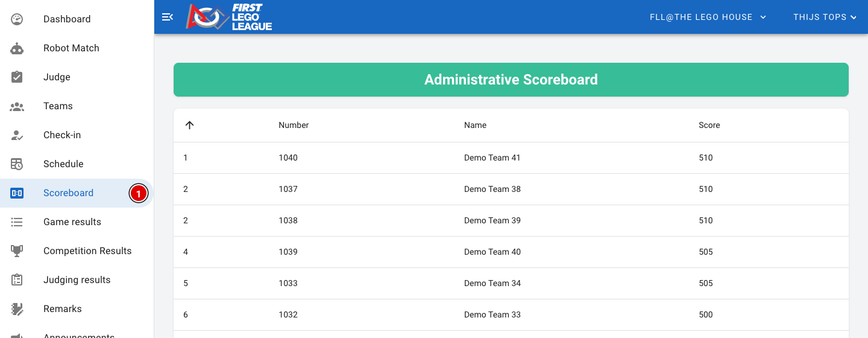Viewport: 868px width, 338px height.
Task: Expand the THIJS TOPS user menu
Action: pyautogui.click(x=825, y=17)
